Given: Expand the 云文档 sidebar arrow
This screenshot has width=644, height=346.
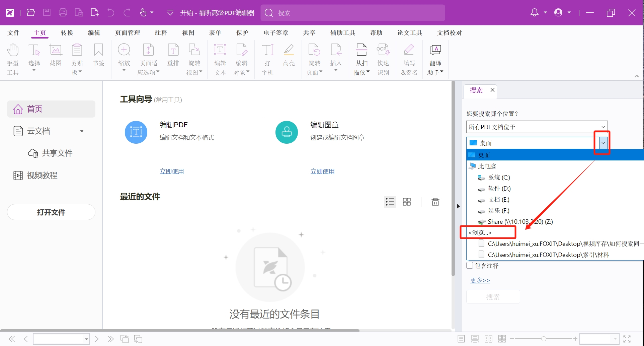Looking at the screenshot, I should pos(82,131).
